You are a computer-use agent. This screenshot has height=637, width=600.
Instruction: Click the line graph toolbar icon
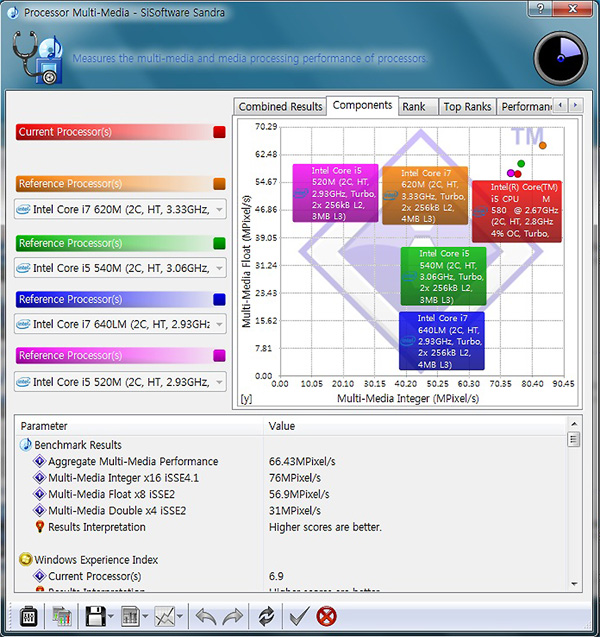pos(165,617)
